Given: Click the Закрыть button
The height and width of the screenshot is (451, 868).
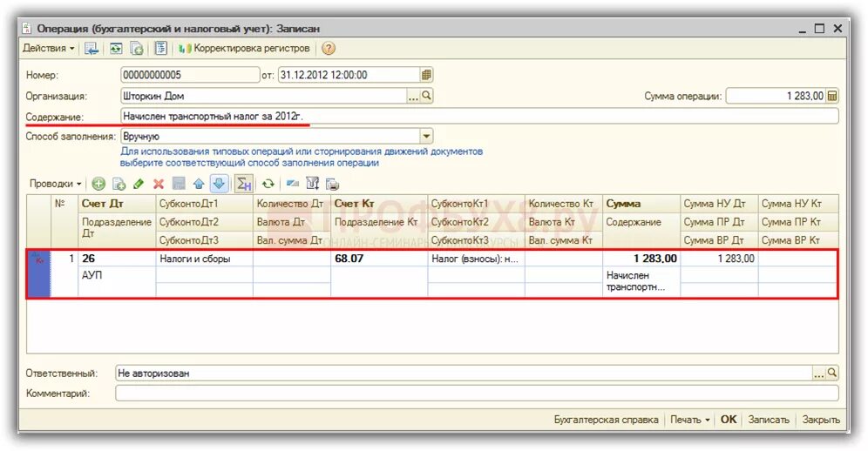Looking at the screenshot, I should point(821,420).
